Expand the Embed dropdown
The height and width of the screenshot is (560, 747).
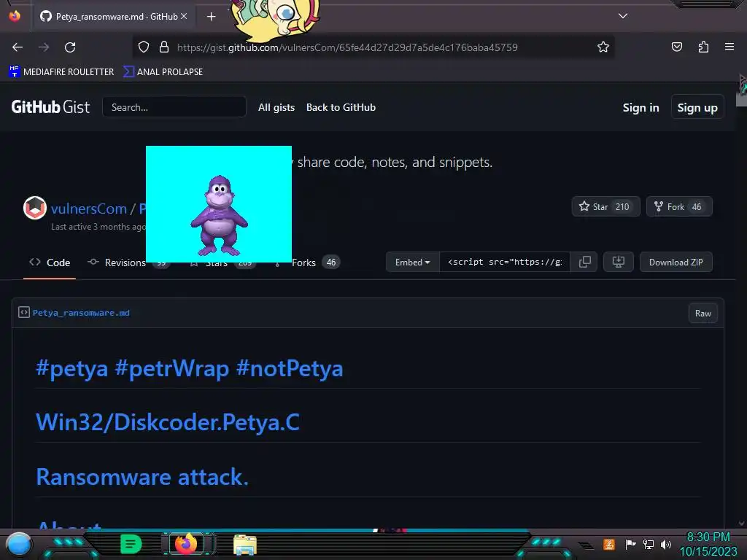pos(413,262)
